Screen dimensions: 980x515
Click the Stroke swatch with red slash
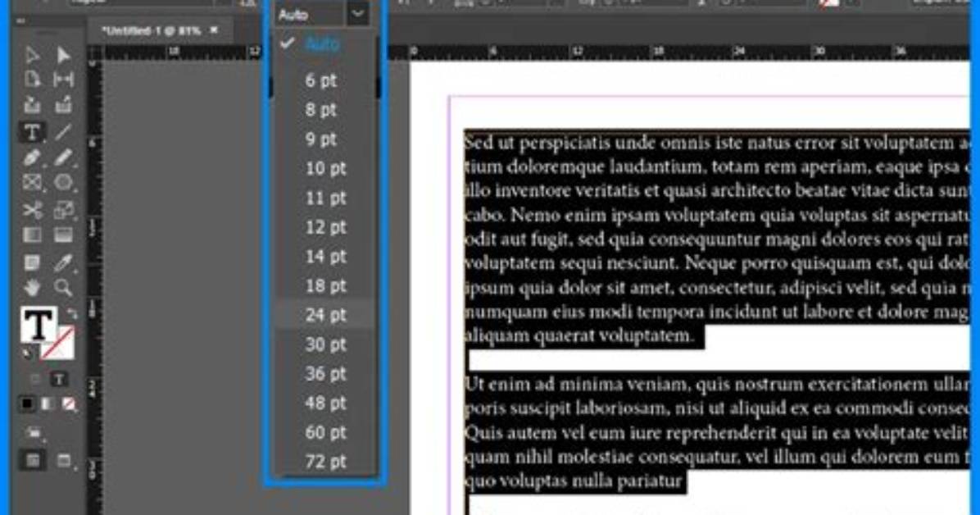click(59, 344)
